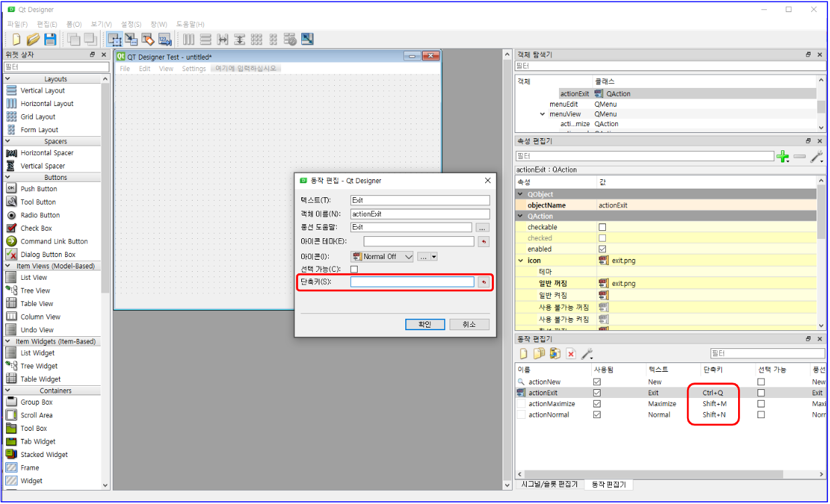Viewport: 830px width, 504px height.
Task: Click the objectName property row
Action: point(666,205)
